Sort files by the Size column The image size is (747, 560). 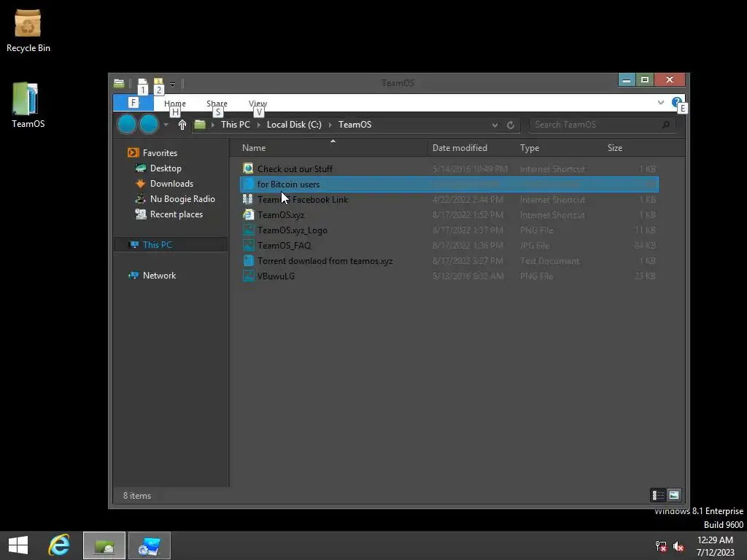click(632, 148)
